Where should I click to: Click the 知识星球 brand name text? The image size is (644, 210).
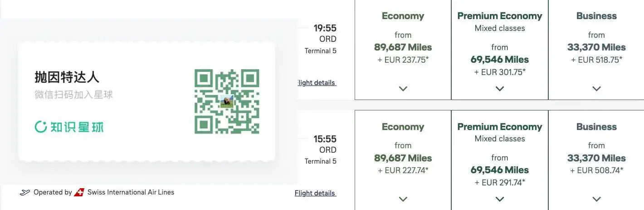(x=77, y=127)
